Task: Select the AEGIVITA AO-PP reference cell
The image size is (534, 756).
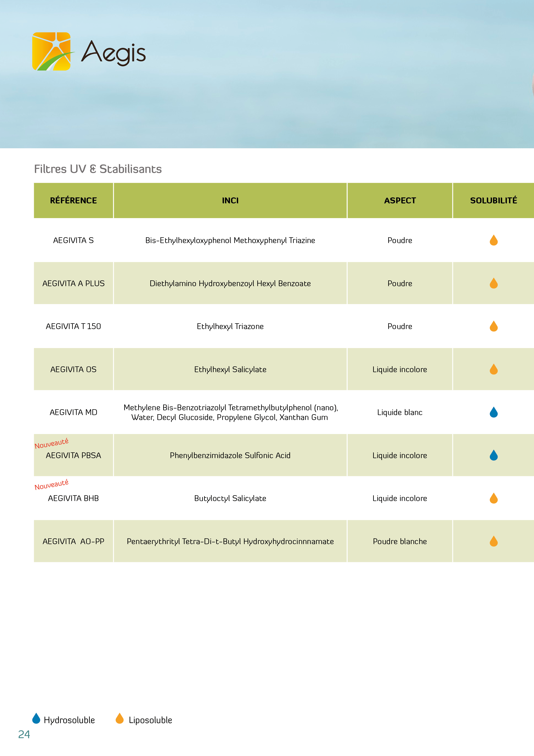Action: tap(73, 541)
